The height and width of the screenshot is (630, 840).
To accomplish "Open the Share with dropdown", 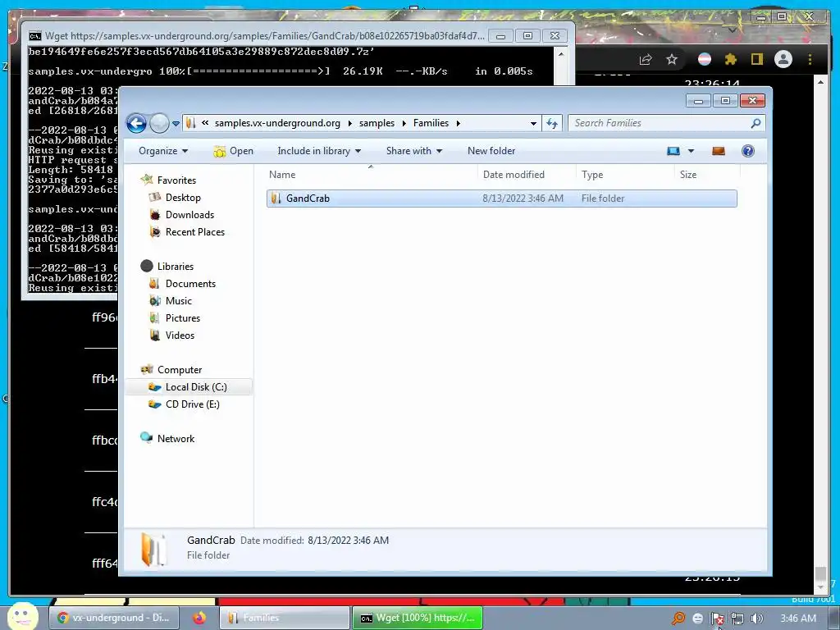I will pyautogui.click(x=414, y=151).
